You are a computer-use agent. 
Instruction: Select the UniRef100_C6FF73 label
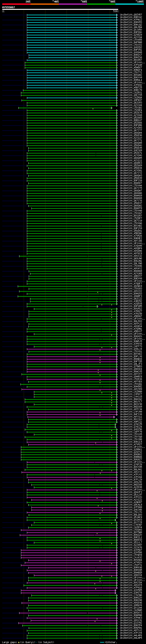pos(131,347)
